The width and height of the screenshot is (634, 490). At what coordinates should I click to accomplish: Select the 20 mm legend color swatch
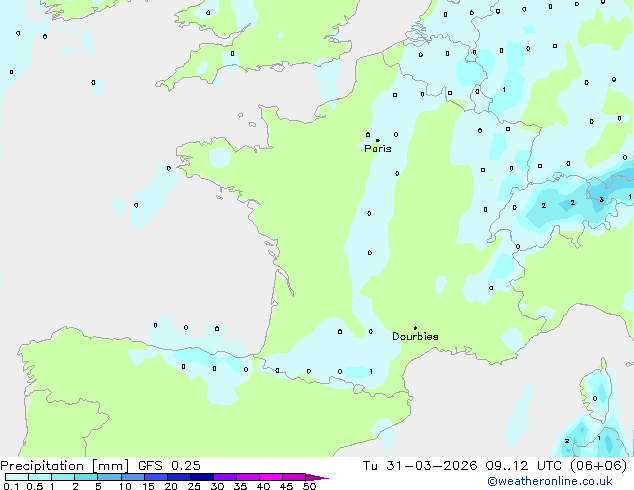pos(179,477)
